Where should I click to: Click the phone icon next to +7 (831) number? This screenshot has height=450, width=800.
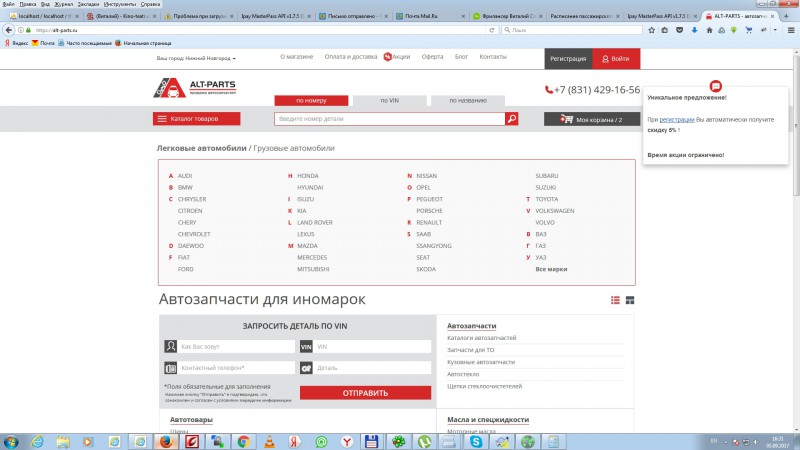coord(549,90)
